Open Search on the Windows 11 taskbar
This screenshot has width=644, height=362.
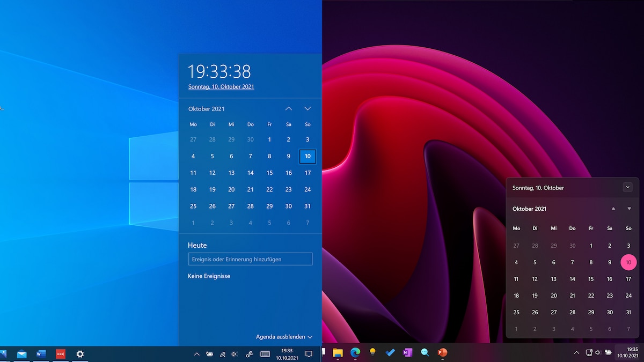click(425, 354)
